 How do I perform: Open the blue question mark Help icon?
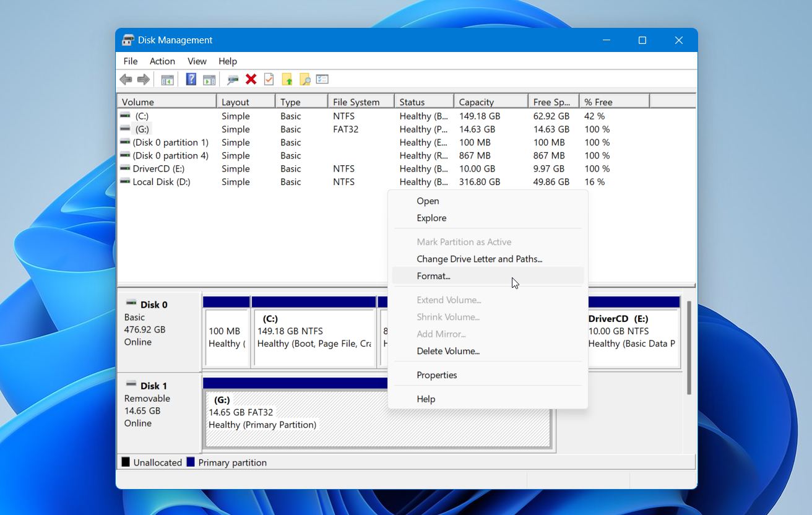(x=191, y=79)
